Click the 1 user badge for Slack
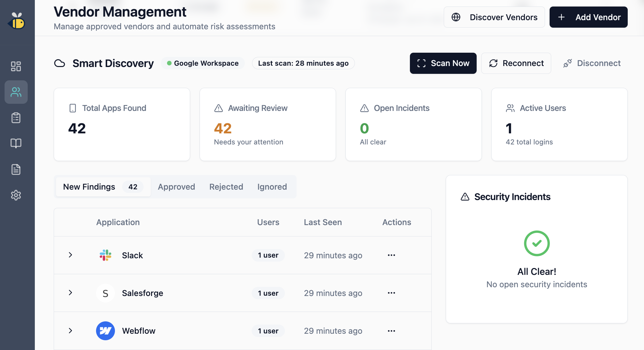Viewport: 644px width, 350px height. coord(268,255)
